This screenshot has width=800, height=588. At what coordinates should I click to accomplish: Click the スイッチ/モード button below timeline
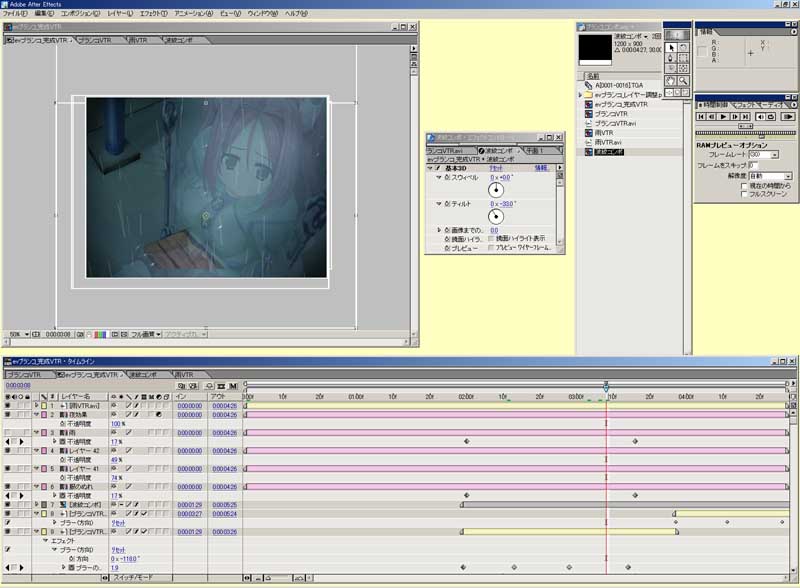(x=133, y=578)
